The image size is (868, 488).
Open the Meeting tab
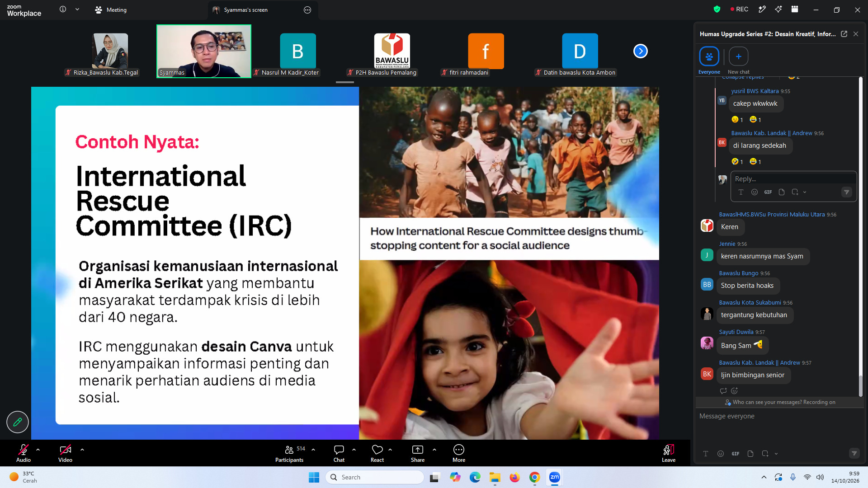111,10
